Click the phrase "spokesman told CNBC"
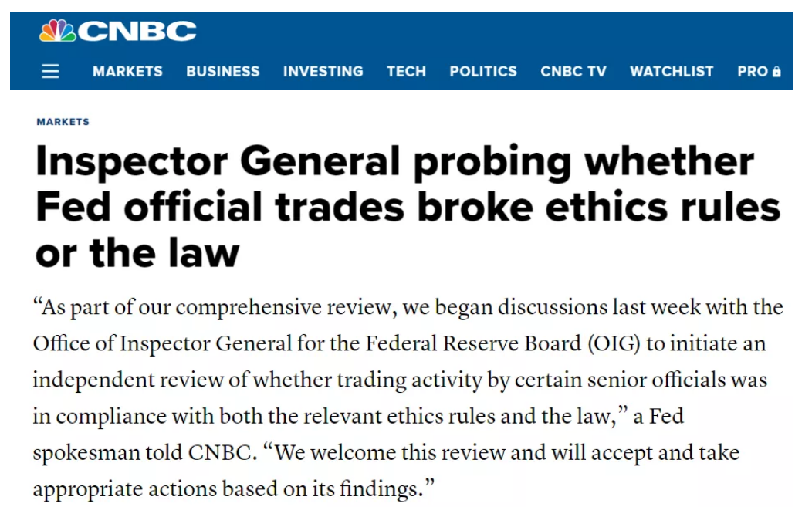812x507 pixels. pos(143,453)
